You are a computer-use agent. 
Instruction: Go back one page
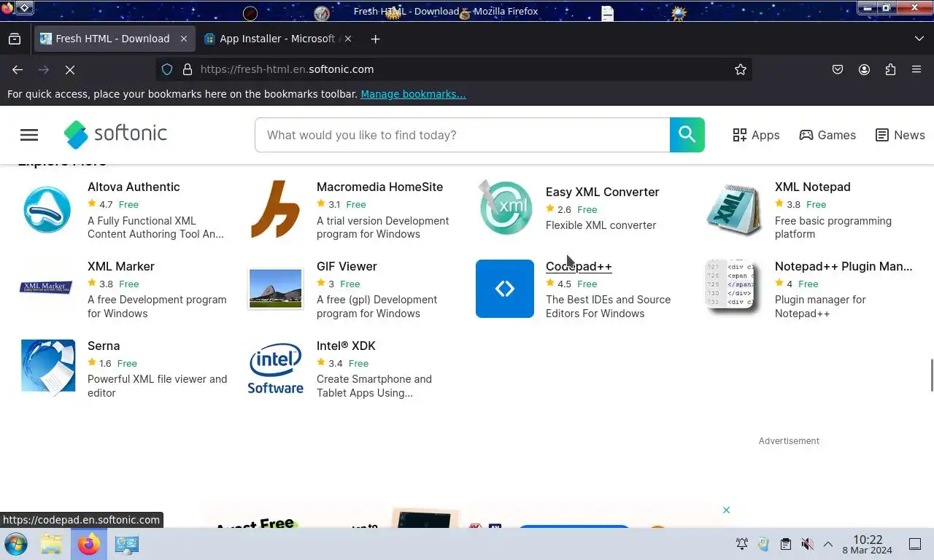tap(18, 69)
